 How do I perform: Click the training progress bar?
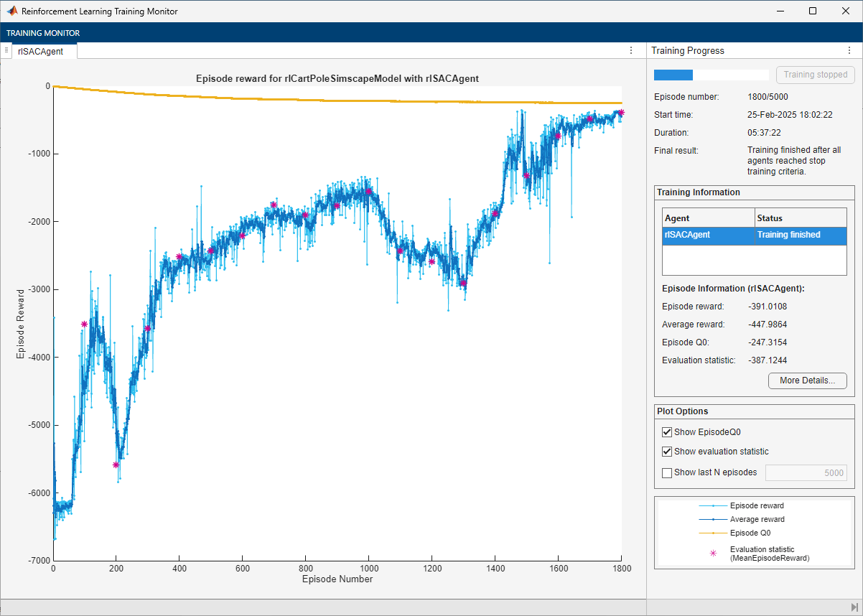(711, 75)
